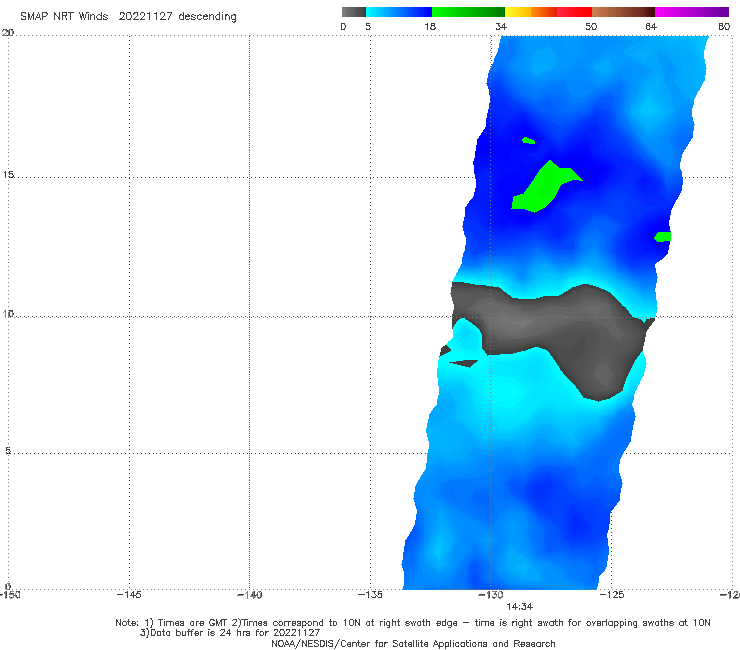Viewport: 740px width, 650px height.
Task: Click the color bar label '50'
Action: point(591,26)
